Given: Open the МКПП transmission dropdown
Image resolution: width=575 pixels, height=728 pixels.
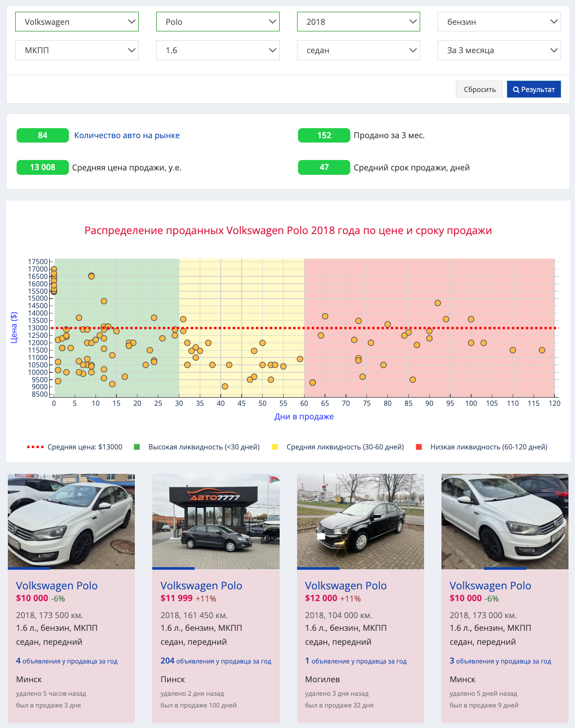Looking at the screenshot, I should pyautogui.click(x=77, y=50).
